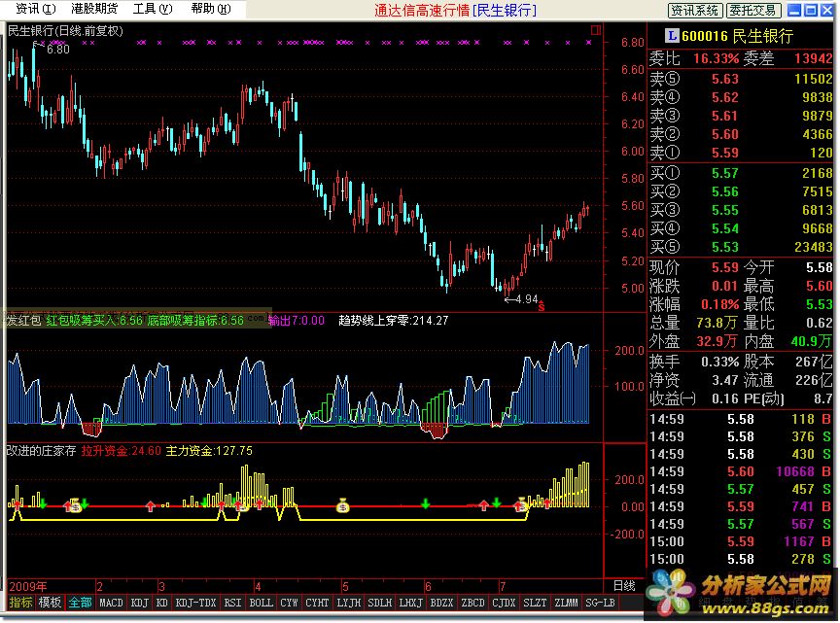840x623 pixels.
Task: Click the 主力资金:127.75 indicator label
Action: (x=209, y=451)
